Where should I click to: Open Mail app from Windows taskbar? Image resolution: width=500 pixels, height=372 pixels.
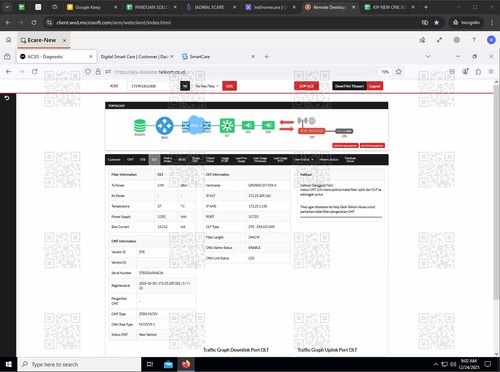pos(168,364)
